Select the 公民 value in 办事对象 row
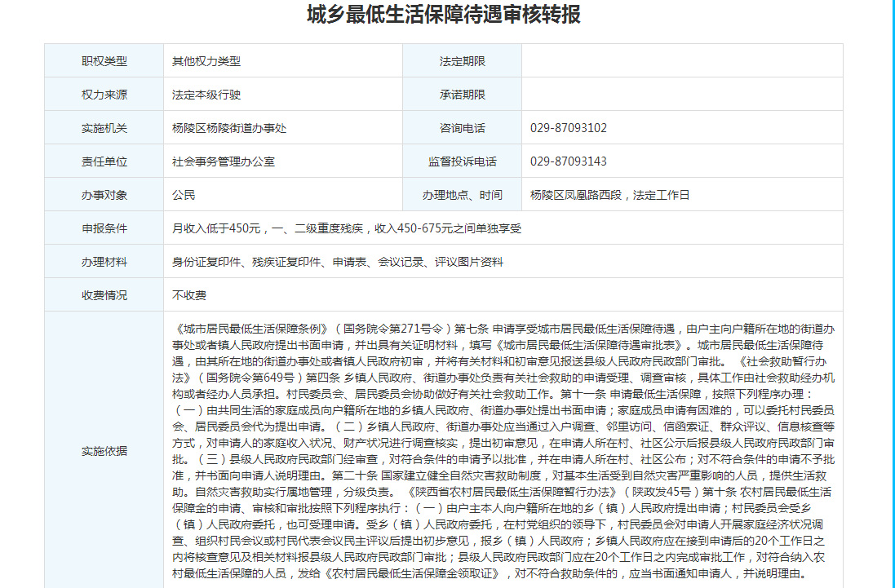The image size is (895, 588). 184,195
